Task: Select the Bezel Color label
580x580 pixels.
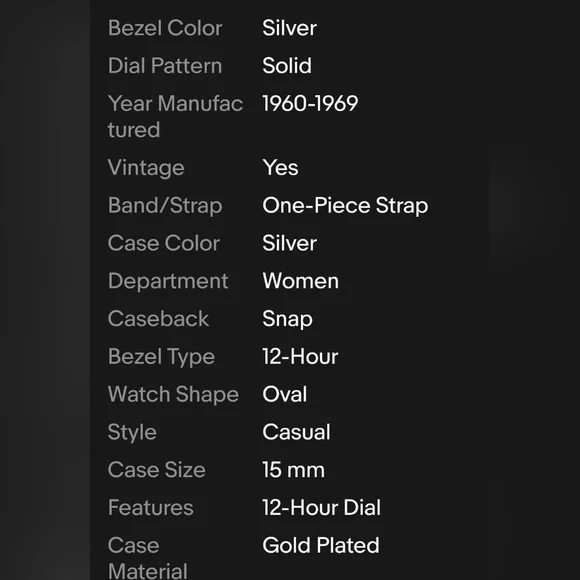Action: pyautogui.click(x=165, y=28)
